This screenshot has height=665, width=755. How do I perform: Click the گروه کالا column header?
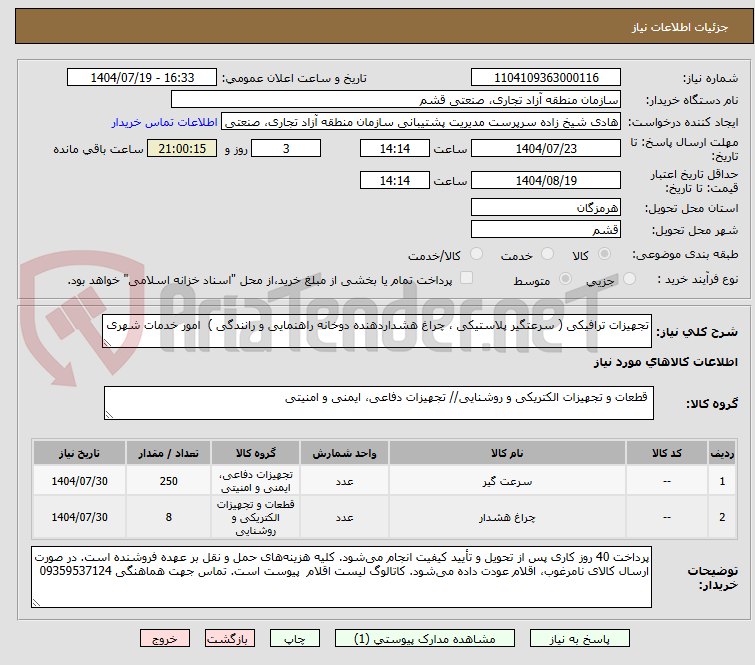tap(256, 453)
